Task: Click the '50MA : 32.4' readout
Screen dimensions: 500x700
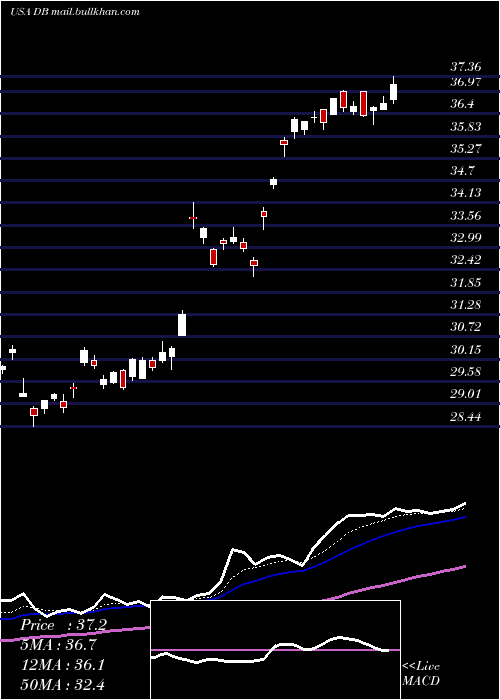Action: click(x=62, y=684)
